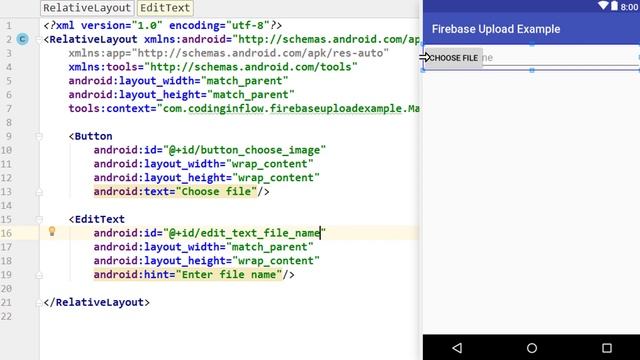This screenshot has width=640, height=360.
Task: Click the </RelativeLayout> closing tag
Action: click(x=97, y=302)
